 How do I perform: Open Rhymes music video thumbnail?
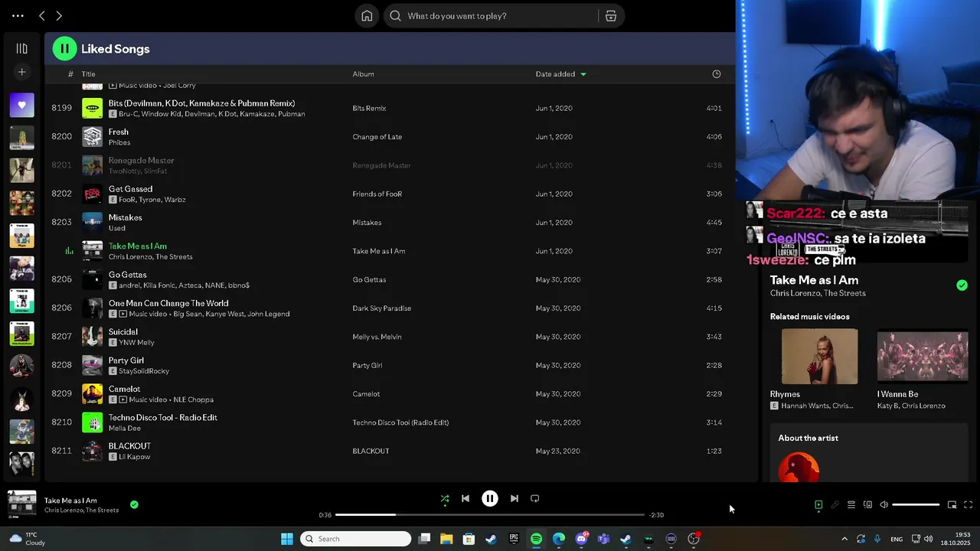[819, 357]
